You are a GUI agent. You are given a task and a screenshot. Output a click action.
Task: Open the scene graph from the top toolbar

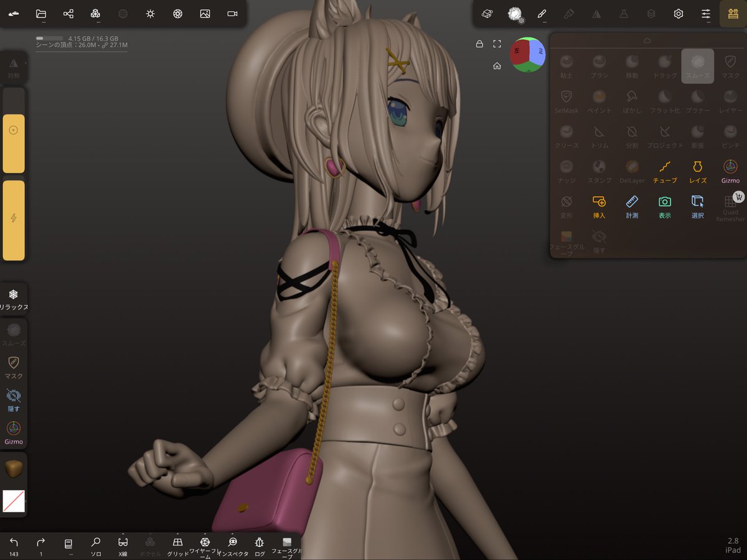click(x=68, y=13)
